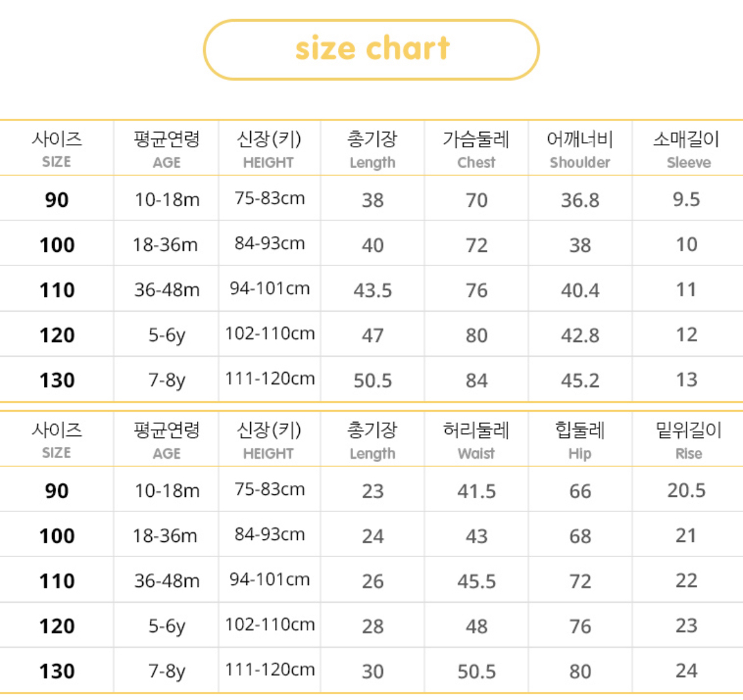
Task: Click sleeve value 9.5
Action: coord(686,199)
